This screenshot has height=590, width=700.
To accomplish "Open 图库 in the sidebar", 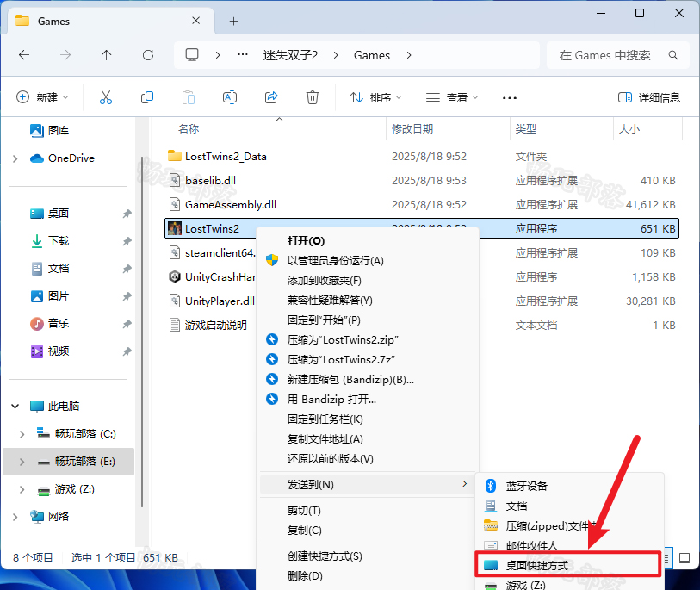I will point(50,130).
